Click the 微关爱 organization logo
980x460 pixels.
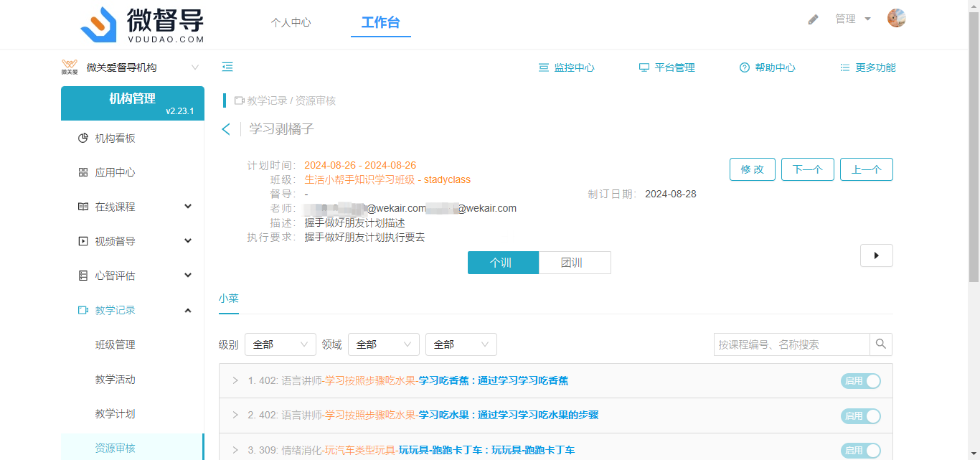pos(70,67)
